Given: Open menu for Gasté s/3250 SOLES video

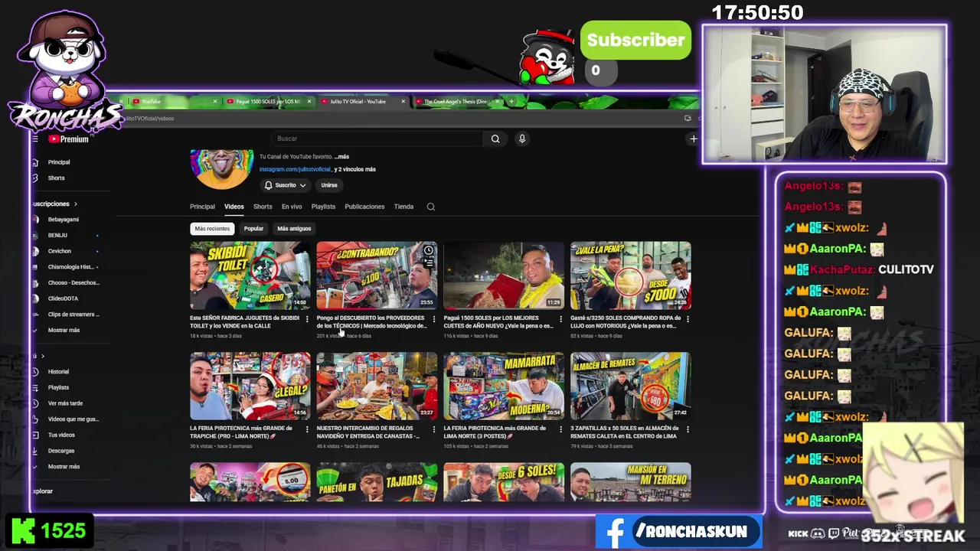Looking at the screenshot, I should (x=688, y=319).
